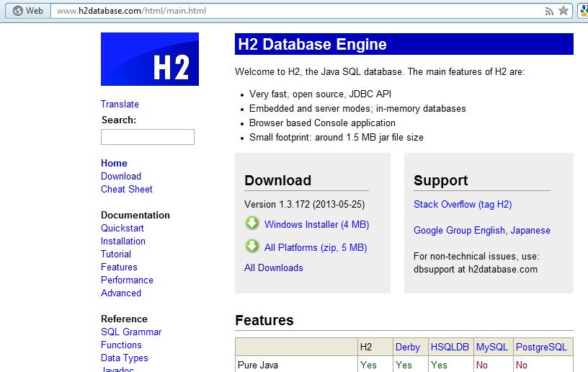Click the RSS feed icon
This screenshot has height=372, width=588.
tap(549, 12)
